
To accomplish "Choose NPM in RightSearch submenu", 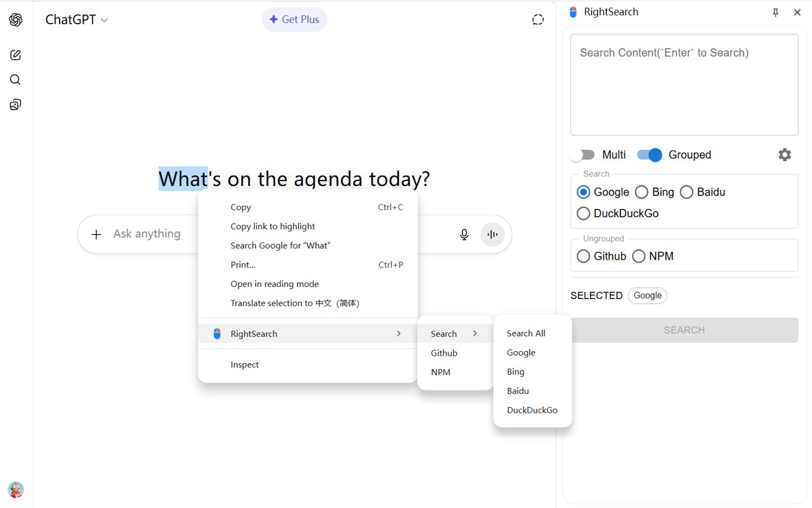I will (x=455, y=372).
